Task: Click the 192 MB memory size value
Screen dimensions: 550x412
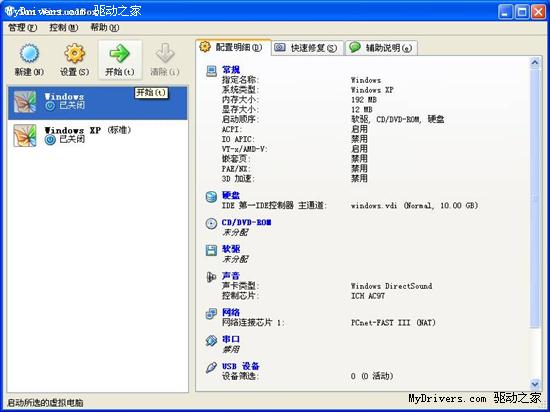Action: [364, 100]
